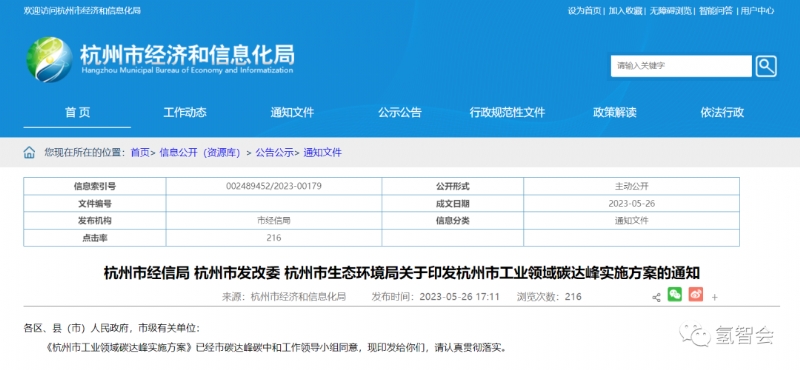Click the 设为首页 top link
Image resolution: width=800 pixels, height=370 pixels.
[585, 11]
